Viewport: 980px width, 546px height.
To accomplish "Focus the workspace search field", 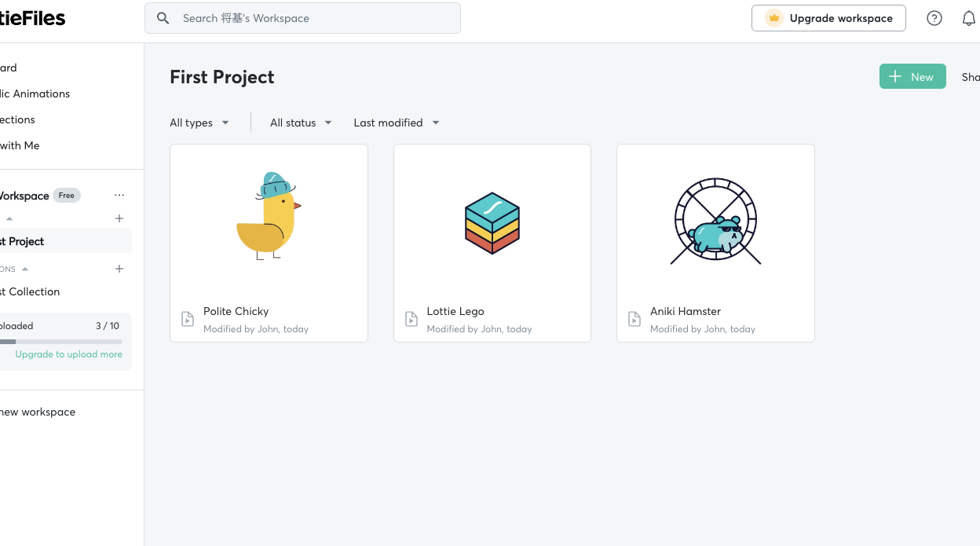I will point(314,18).
